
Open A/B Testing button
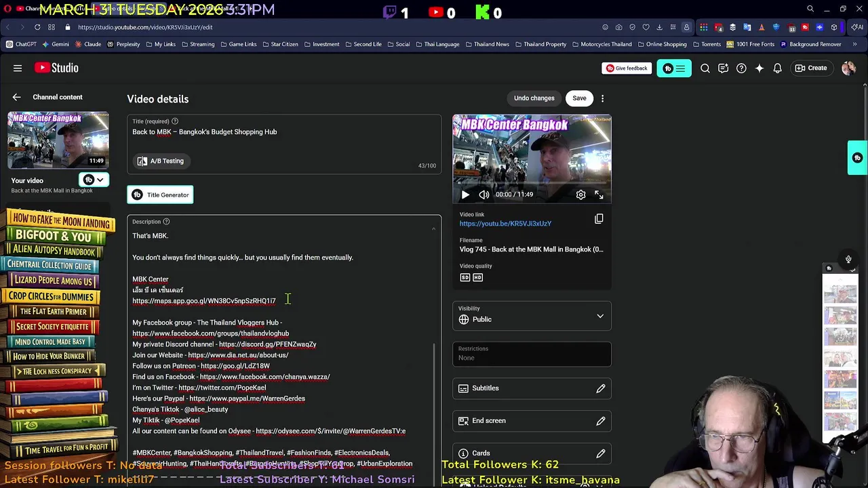pyautogui.click(x=161, y=161)
